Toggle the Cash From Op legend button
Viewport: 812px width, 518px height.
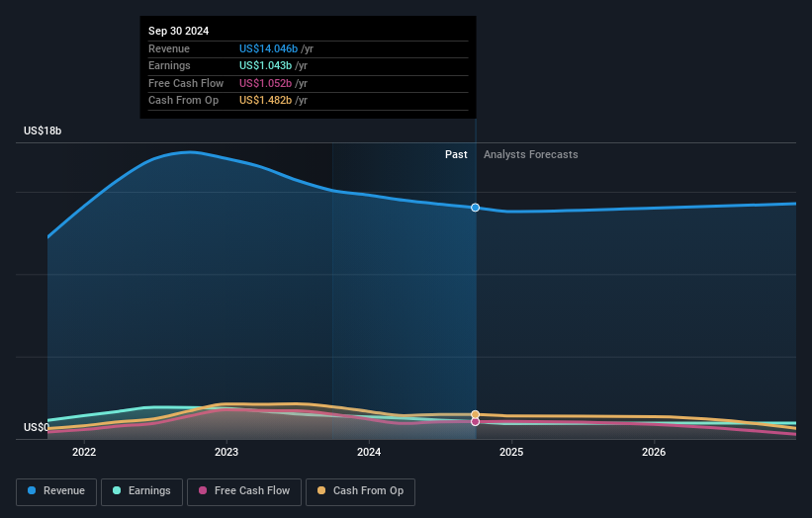360,491
